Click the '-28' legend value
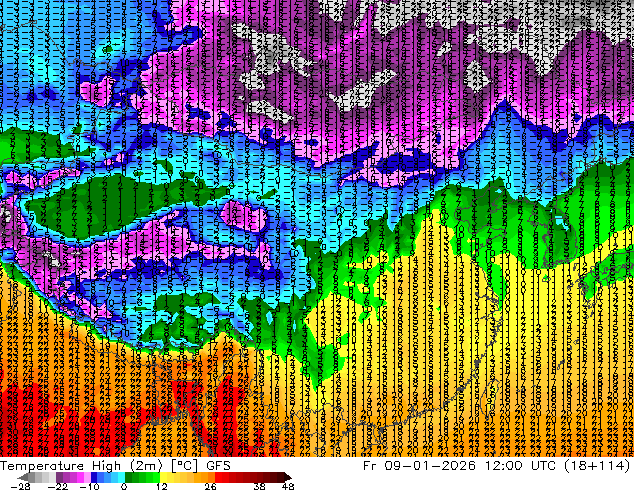 20,486
